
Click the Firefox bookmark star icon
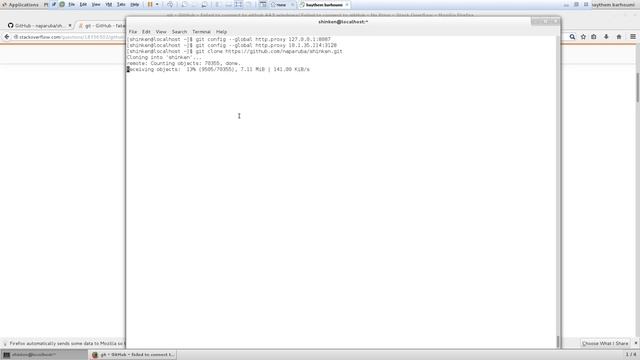(x=583, y=37)
